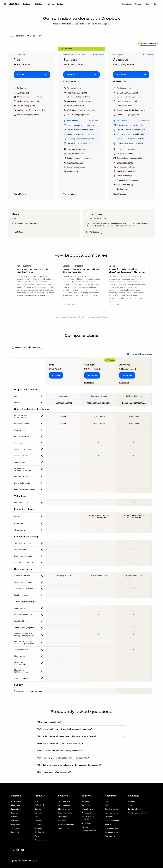Click Buy now on the Plus plan card

click(x=32, y=74)
